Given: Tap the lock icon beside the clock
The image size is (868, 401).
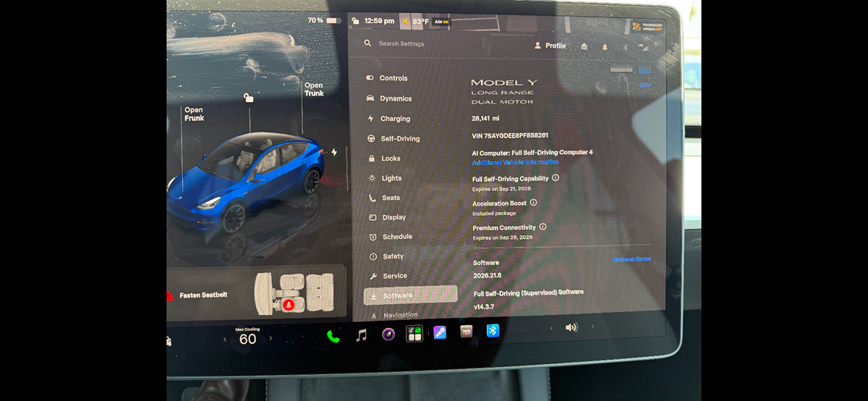Looking at the screenshot, I should tap(354, 21).
